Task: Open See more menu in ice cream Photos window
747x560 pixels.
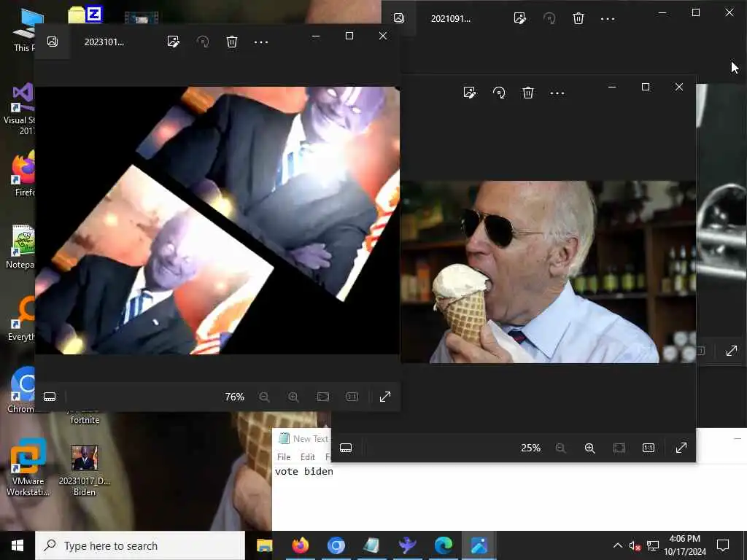Action: pyautogui.click(x=557, y=93)
